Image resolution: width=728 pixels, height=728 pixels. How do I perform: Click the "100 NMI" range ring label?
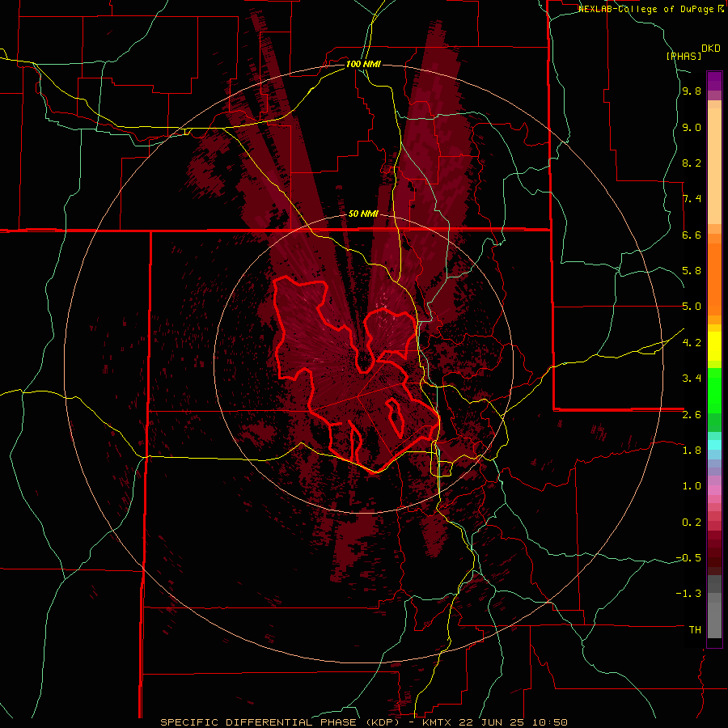pos(363,64)
